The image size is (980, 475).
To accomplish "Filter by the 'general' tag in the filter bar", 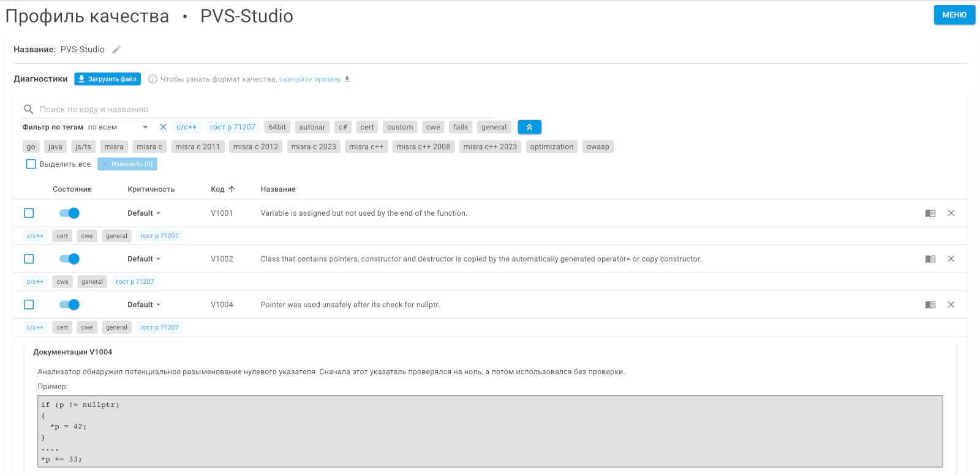I will click(494, 127).
